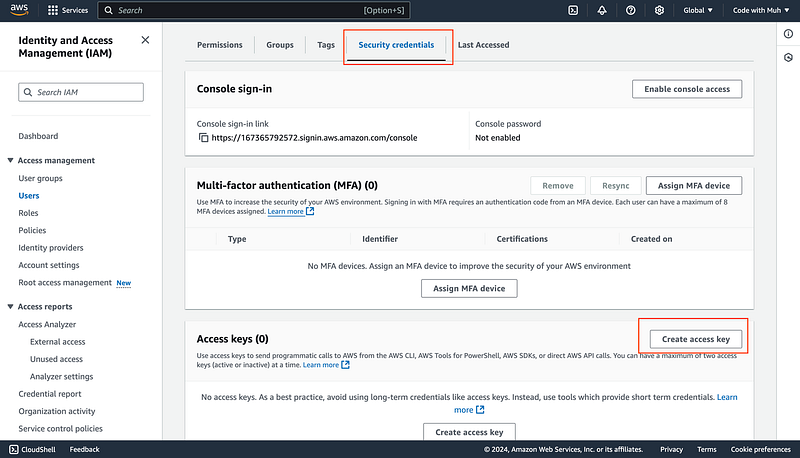Image resolution: width=800 pixels, height=458 pixels.
Task: Switch to the Permissions tab
Action: [220, 45]
